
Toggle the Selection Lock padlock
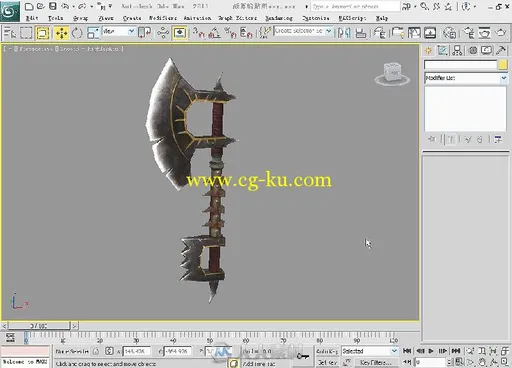click(x=96, y=351)
